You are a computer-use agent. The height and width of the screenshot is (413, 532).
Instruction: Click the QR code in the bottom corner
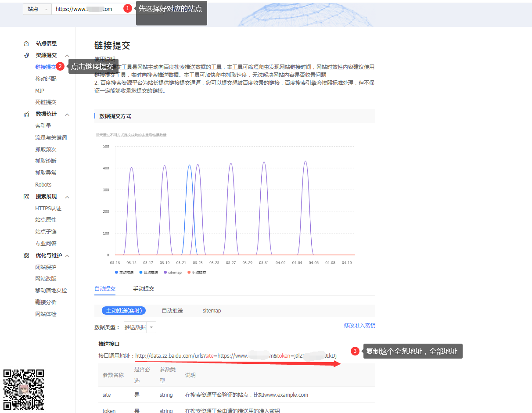pos(24,389)
